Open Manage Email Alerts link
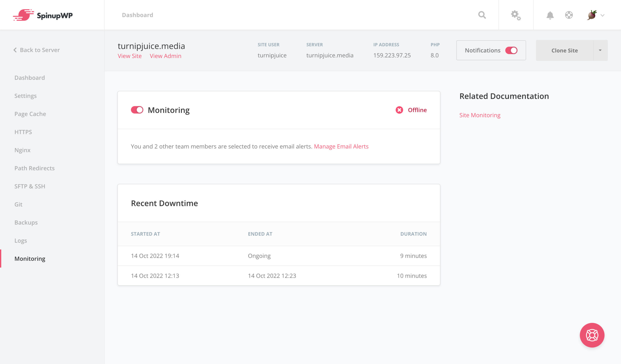 coord(341,146)
